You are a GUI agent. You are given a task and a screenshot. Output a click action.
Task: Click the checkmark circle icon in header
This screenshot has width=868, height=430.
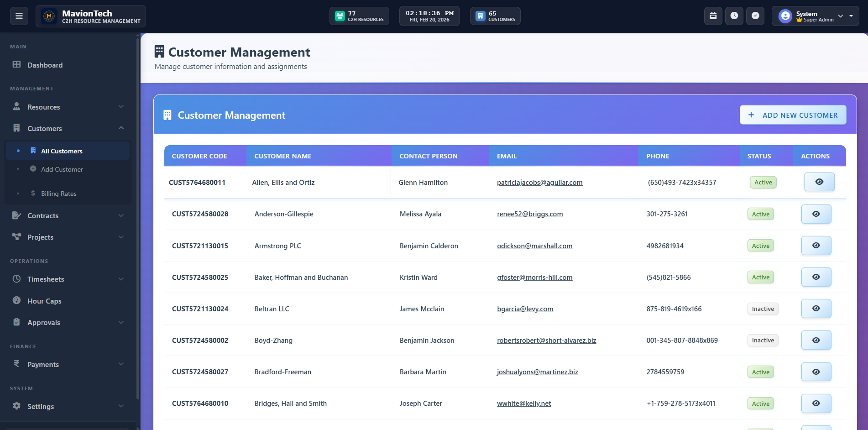tap(755, 16)
